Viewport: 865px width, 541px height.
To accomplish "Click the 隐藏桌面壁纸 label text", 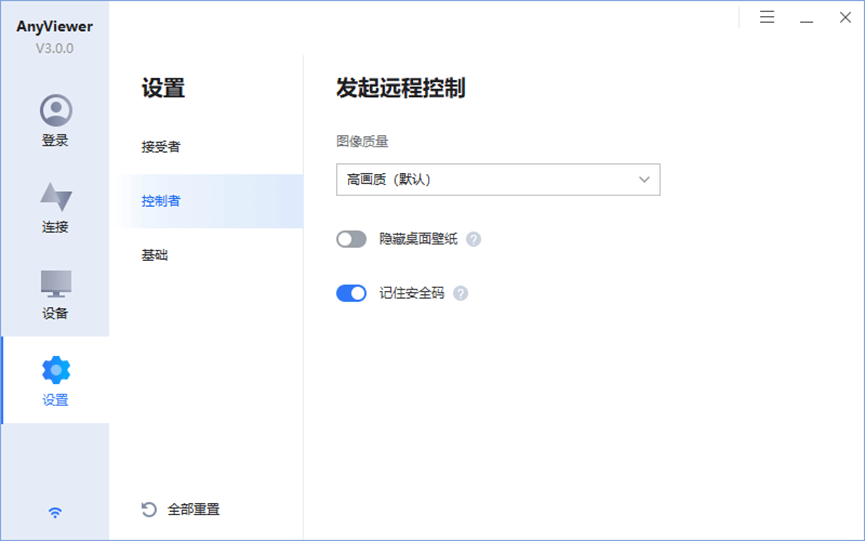I will [418, 239].
